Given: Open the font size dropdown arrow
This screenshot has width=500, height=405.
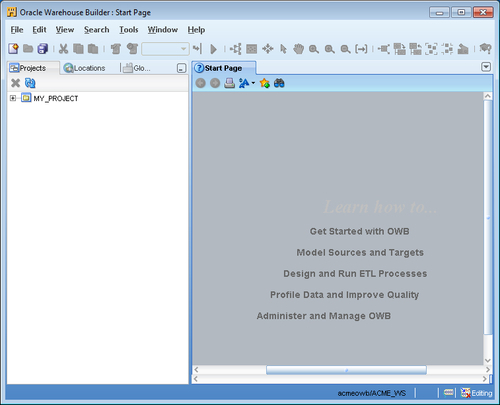Looking at the screenshot, I should 253,83.
